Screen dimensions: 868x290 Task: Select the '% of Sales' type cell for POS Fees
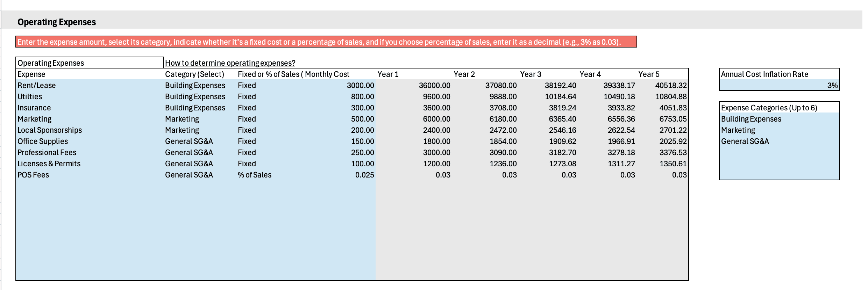click(255, 175)
